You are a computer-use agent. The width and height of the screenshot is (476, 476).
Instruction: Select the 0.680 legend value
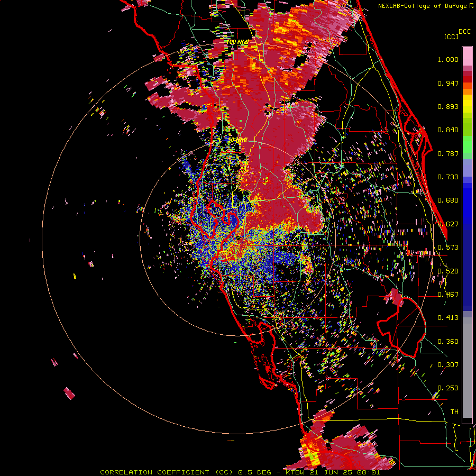[x=448, y=200]
